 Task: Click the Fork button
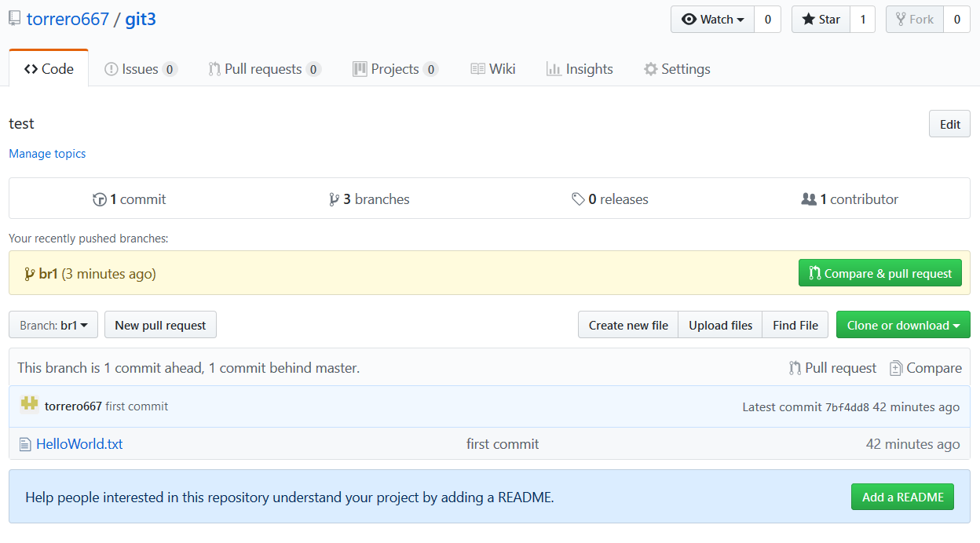click(915, 20)
